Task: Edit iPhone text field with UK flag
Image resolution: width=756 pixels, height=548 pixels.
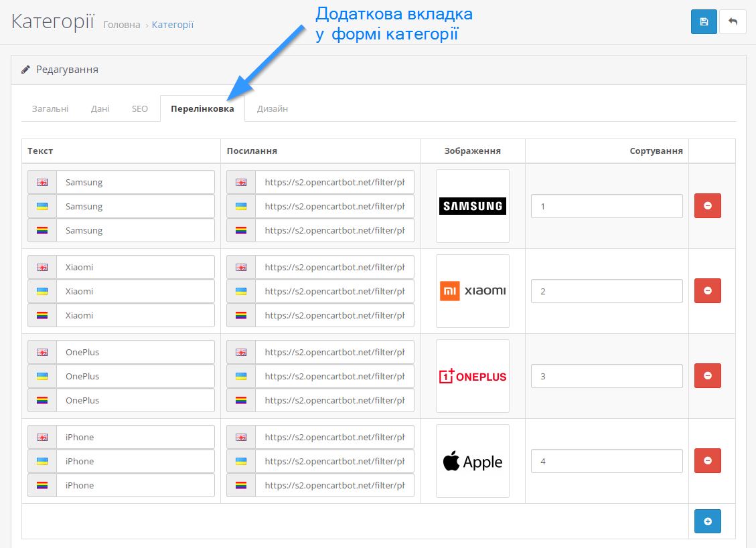Action: tap(135, 437)
